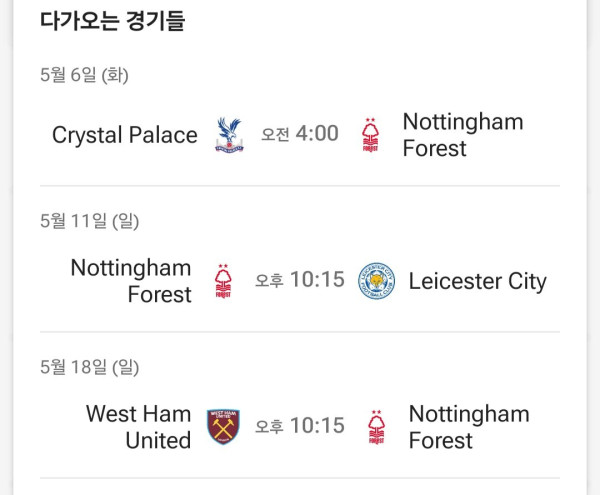Click the West Ham United hammers crest
Image resolution: width=600 pixels, height=495 pixels.
tap(223, 427)
